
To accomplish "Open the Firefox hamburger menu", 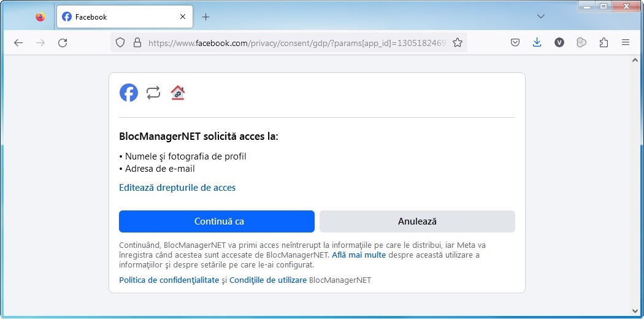I will coord(626,43).
